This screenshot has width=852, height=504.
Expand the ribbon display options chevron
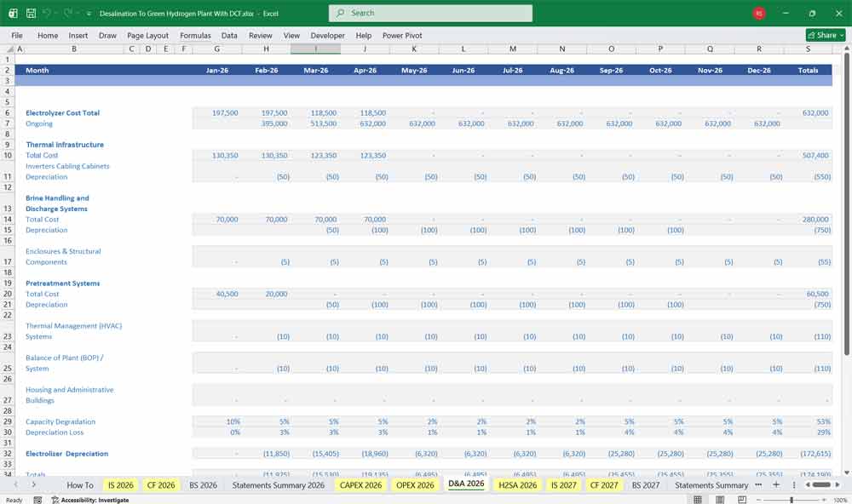tap(843, 35)
